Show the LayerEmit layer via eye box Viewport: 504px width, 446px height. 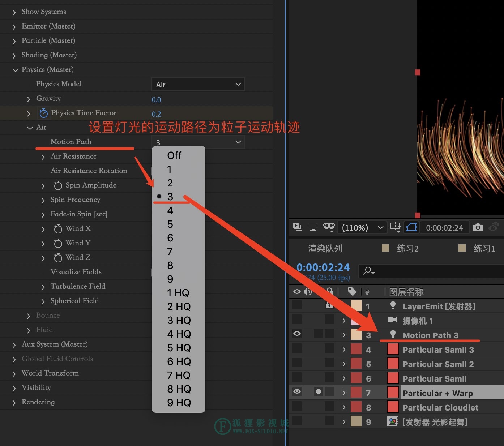click(297, 305)
